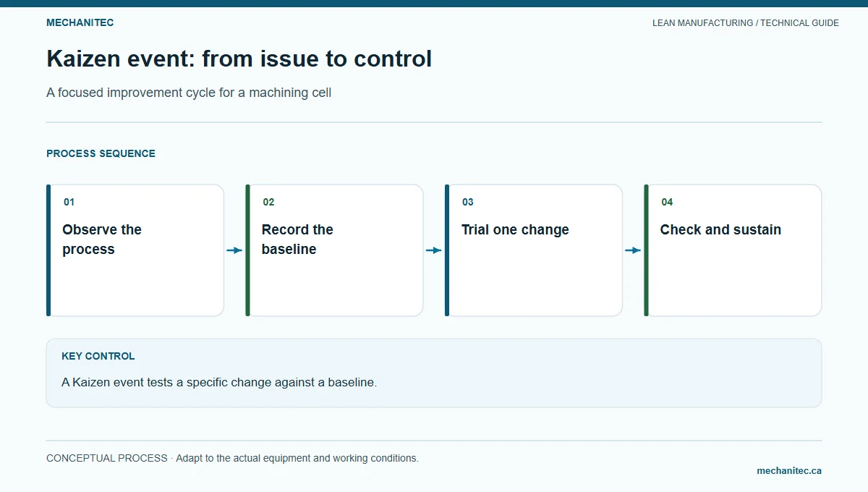Click step number 04
Screen dimensions: 868x492
tap(667, 202)
